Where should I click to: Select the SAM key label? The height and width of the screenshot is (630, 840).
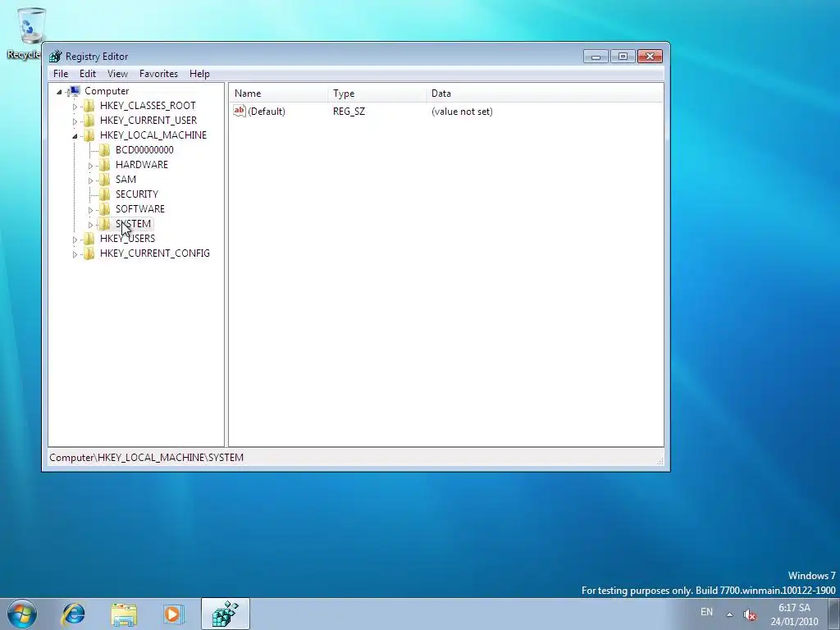126,180
